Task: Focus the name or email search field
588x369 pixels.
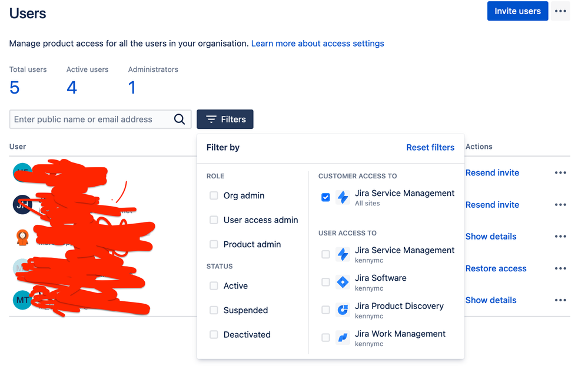Action: (x=100, y=119)
